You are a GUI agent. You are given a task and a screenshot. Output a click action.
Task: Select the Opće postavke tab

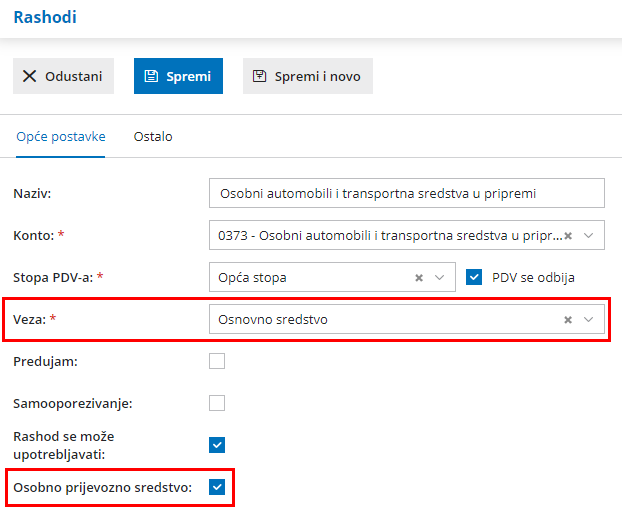click(x=61, y=136)
